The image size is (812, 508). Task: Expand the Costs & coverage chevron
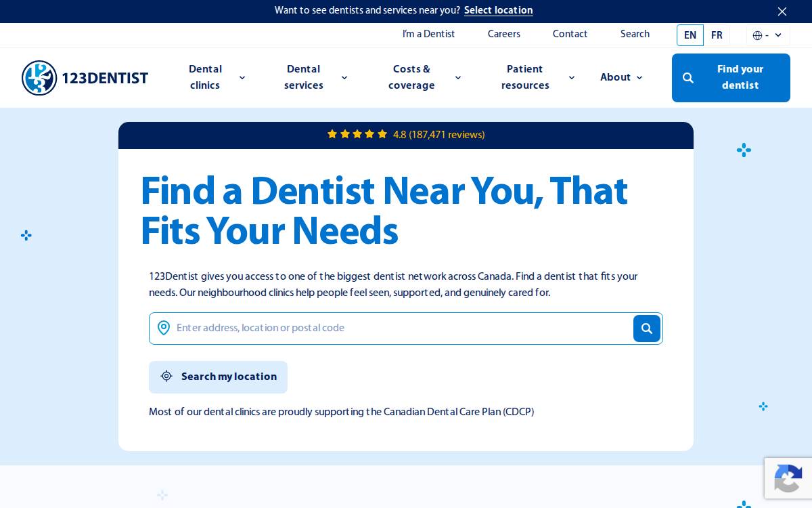tap(458, 78)
